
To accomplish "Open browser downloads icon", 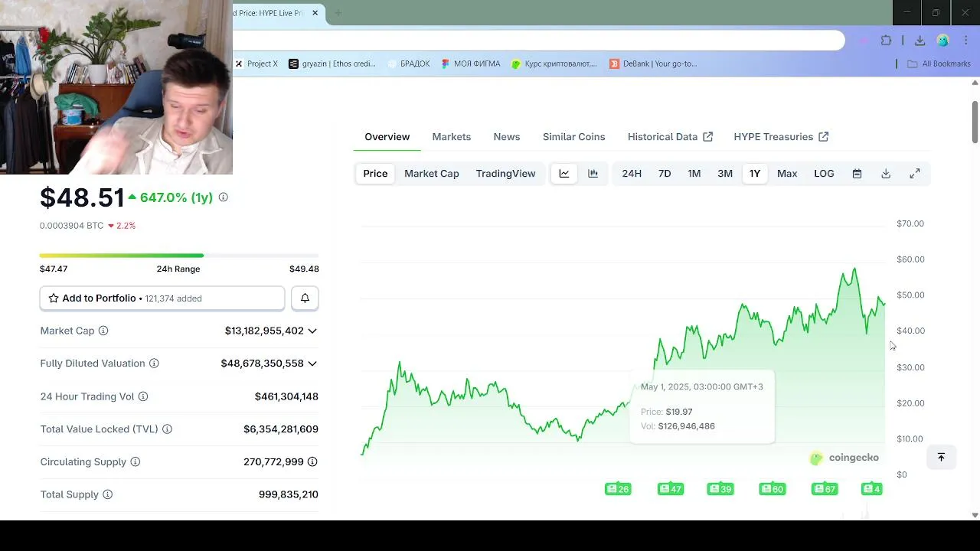I will pyautogui.click(x=920, y=41).
